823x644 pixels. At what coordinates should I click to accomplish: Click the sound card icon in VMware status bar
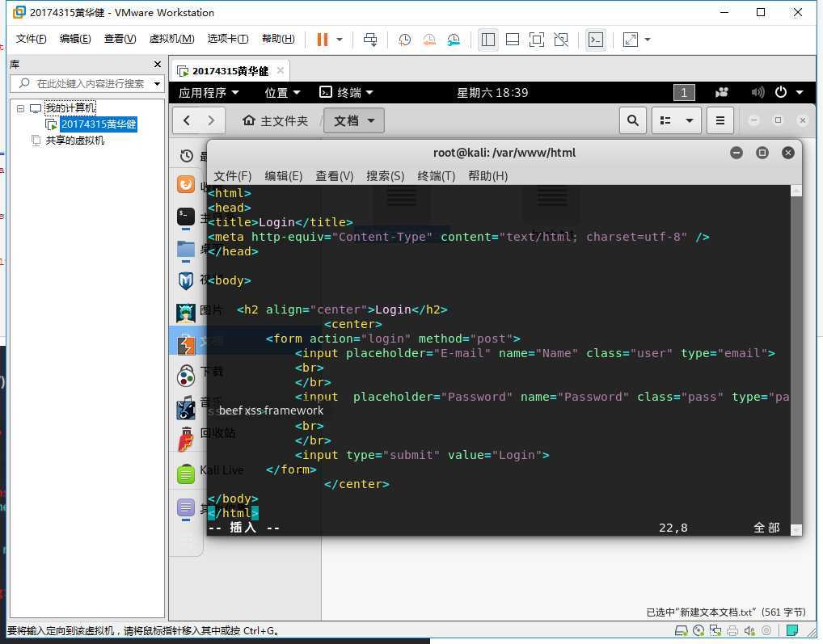tap(749, 630)
